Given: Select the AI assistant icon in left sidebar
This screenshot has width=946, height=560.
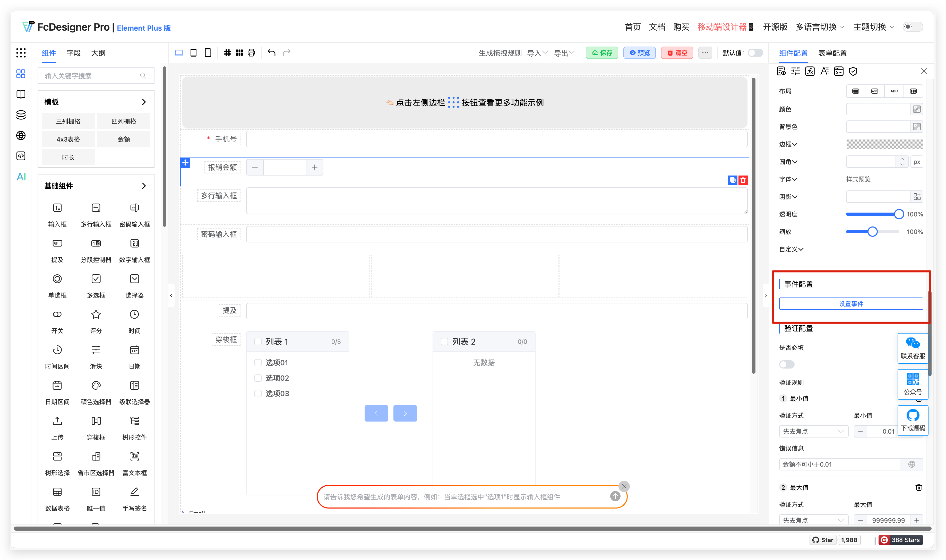Looking at the screenshot, I should [x=21, y=177].
